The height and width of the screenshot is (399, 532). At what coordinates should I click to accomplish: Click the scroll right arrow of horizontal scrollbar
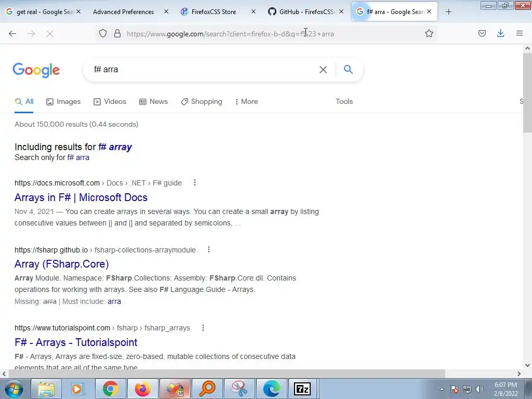tap(519, 374)
